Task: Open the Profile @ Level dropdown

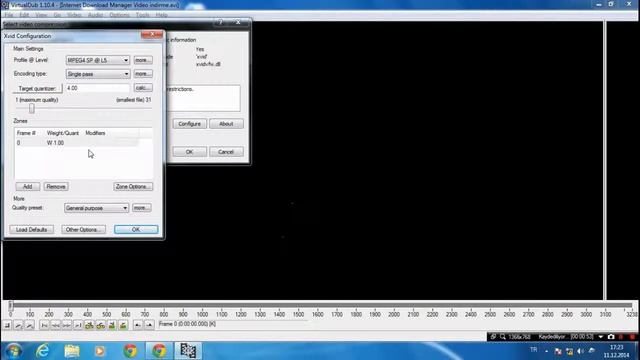Action: tap(98, 60)
